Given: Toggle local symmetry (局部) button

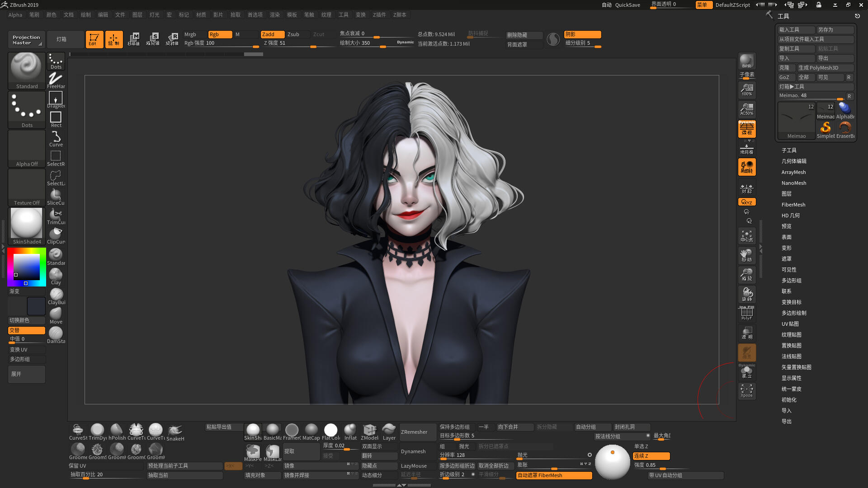Looking at the screenshot, I should (x=746, y=167).
